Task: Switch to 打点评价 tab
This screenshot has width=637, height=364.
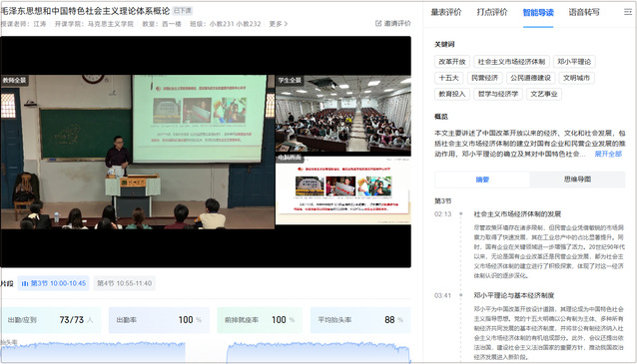Action: (492, 12)
